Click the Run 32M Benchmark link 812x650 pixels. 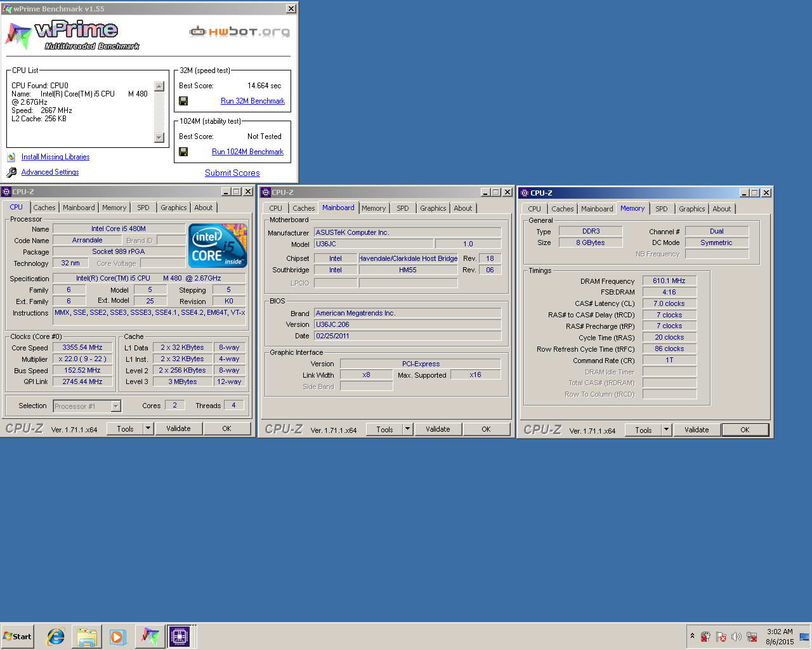coord(252,101)
